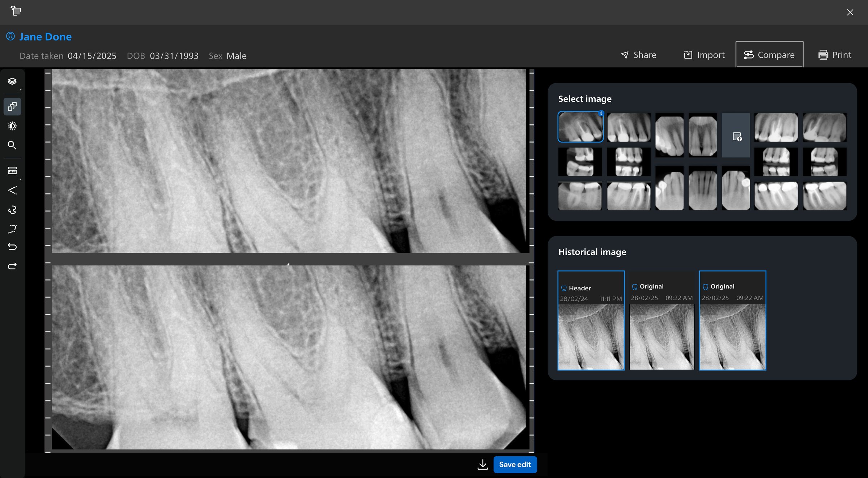Select the magnifier zoom tool
Viewport: 868px width, 478px height.
click(x=12, y=145)
